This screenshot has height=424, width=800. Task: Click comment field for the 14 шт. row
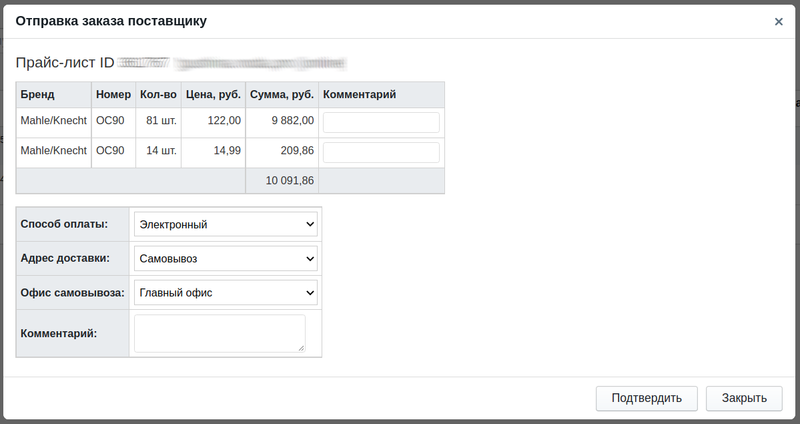381,152
